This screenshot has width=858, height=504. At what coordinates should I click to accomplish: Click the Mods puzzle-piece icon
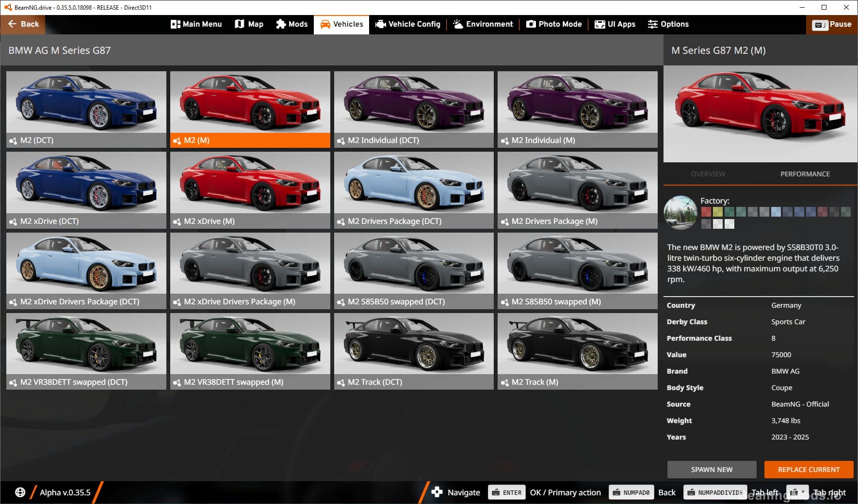[x=281, y=24]
